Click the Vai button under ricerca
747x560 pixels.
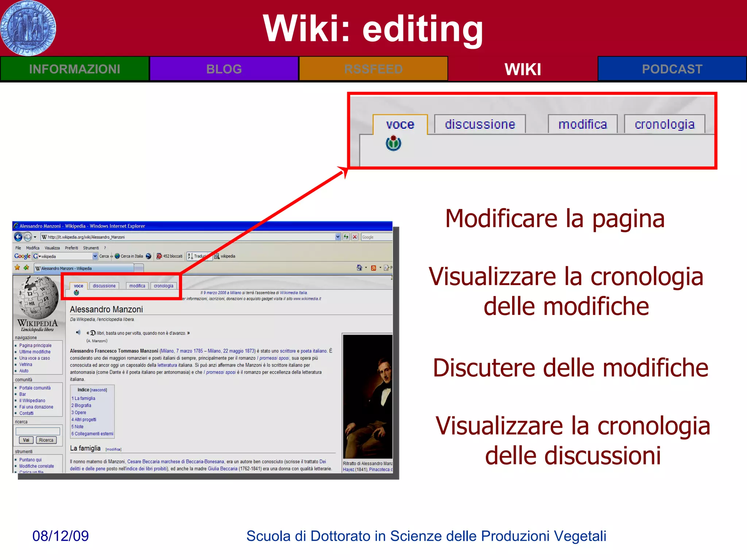click(x=26, y=440)
